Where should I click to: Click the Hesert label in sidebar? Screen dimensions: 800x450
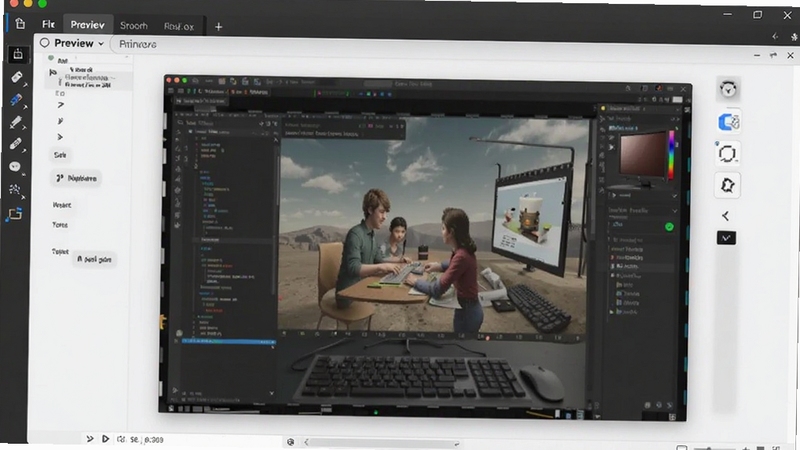(x=62, y=205)
